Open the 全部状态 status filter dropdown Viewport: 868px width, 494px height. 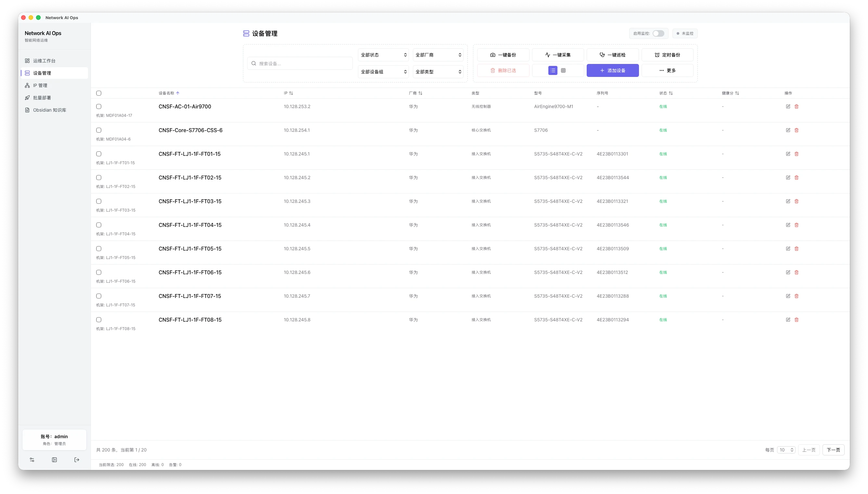coord(383,55)
